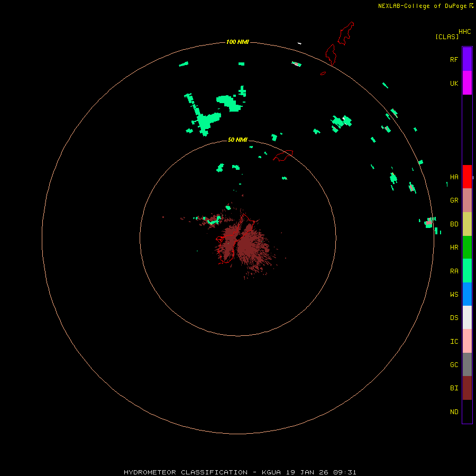
Task: Click the HA legend label
Action: pyautogui.click(x=454, y=177)
